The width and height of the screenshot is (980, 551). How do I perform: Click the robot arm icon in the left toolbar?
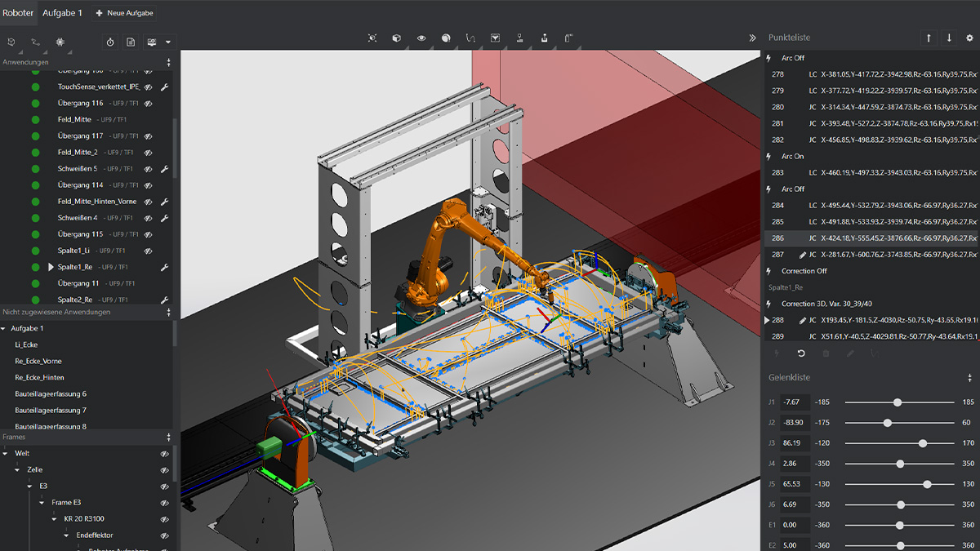click(35, 42)
